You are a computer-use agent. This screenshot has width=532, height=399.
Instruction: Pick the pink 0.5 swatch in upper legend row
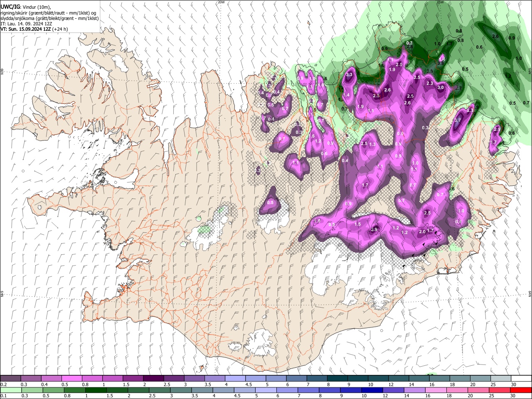(71, 379)
